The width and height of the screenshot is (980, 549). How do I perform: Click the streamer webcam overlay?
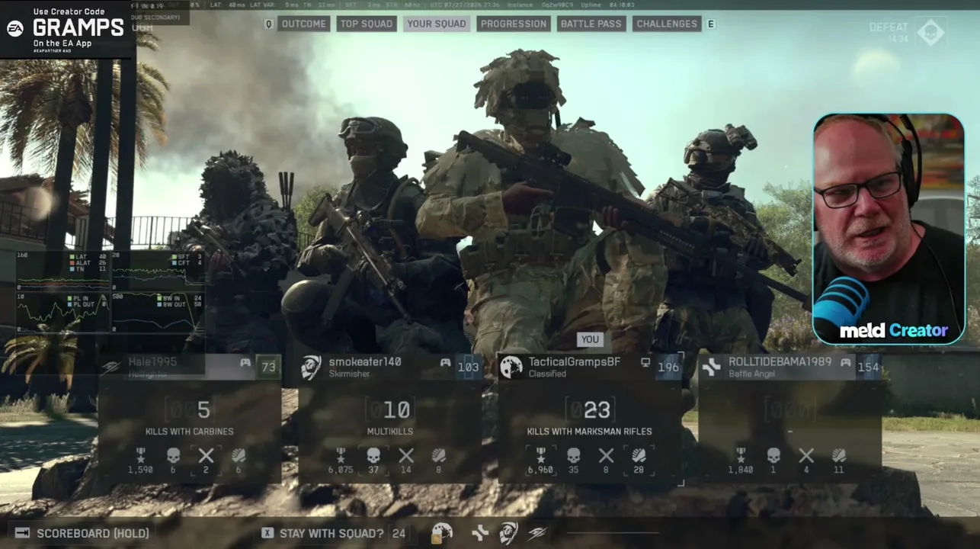pos(889,229)
